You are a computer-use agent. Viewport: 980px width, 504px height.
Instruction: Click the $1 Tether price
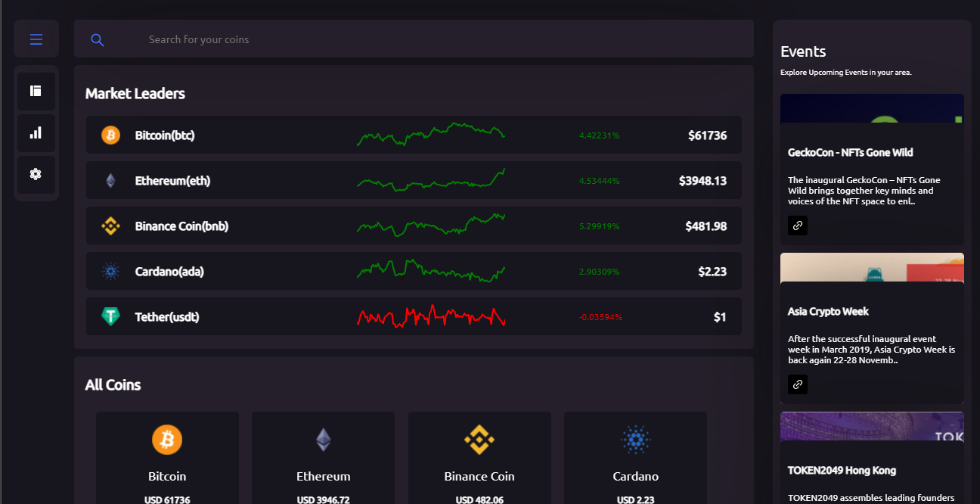click(720, 317)
